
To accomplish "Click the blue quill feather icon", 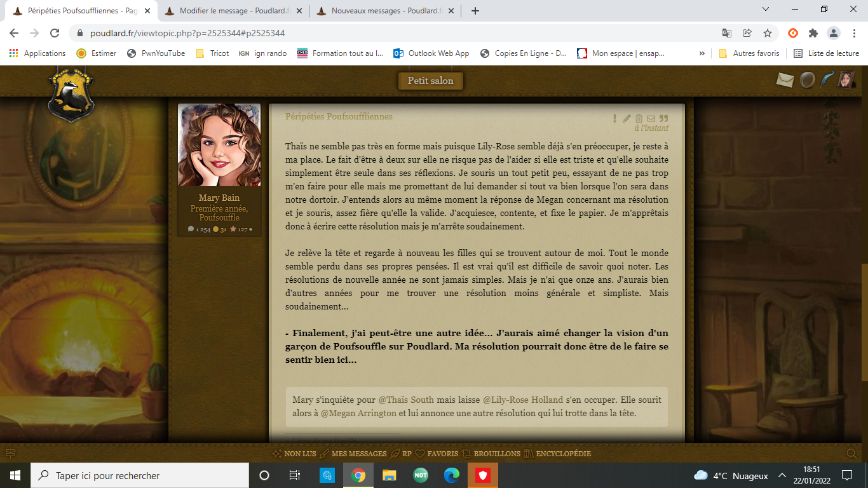I will coord(827,80).
